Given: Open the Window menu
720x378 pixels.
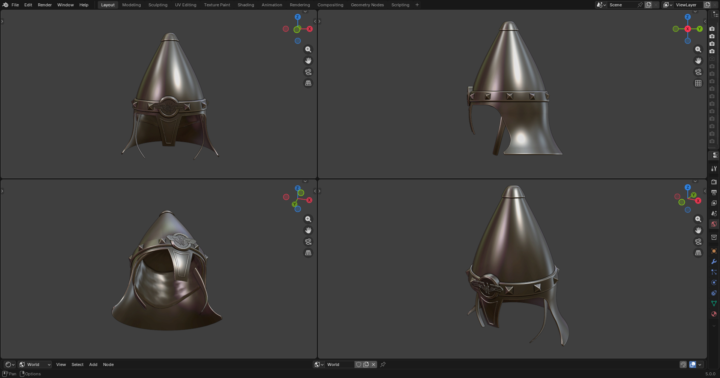Looking at the screenshot, I should tap(65, 5).
